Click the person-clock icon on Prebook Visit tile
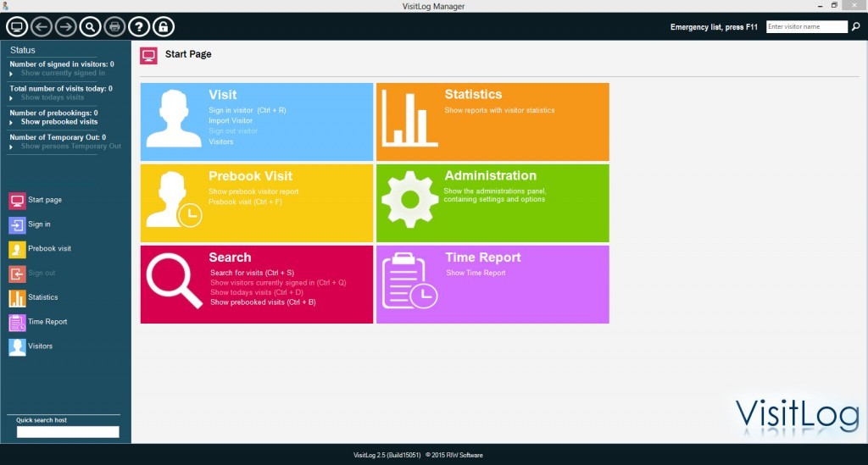 tap(174, 199)
